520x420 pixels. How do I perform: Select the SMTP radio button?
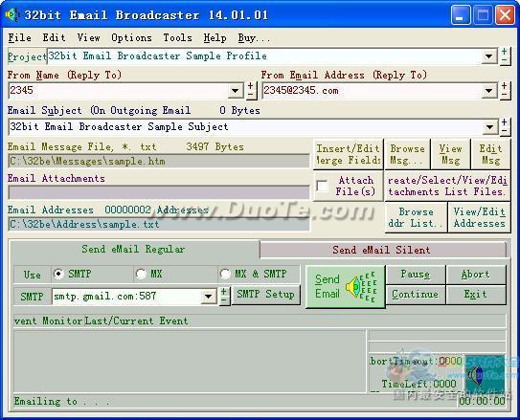pyautogui.click(x=58, y=274)
